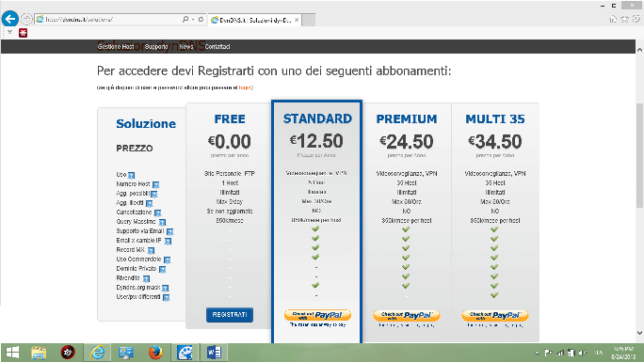Screen dimensions: 644x362
Task: Open Word from the taskbar
Action: pos(214,353)
